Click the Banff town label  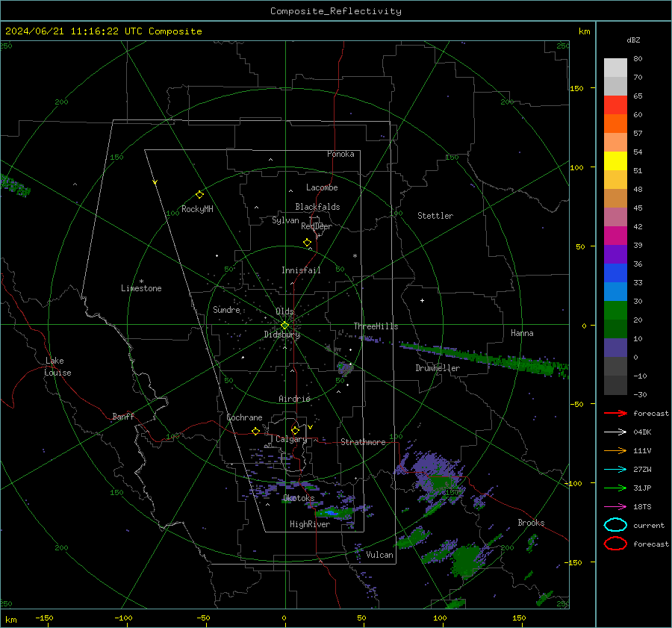coord(123,417)
